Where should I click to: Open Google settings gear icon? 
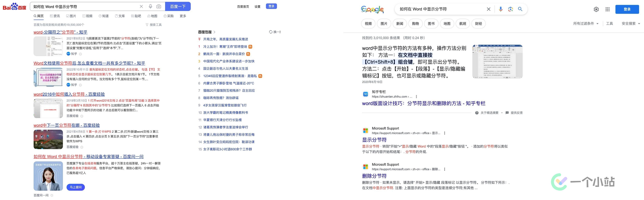[x=596, y=9]
